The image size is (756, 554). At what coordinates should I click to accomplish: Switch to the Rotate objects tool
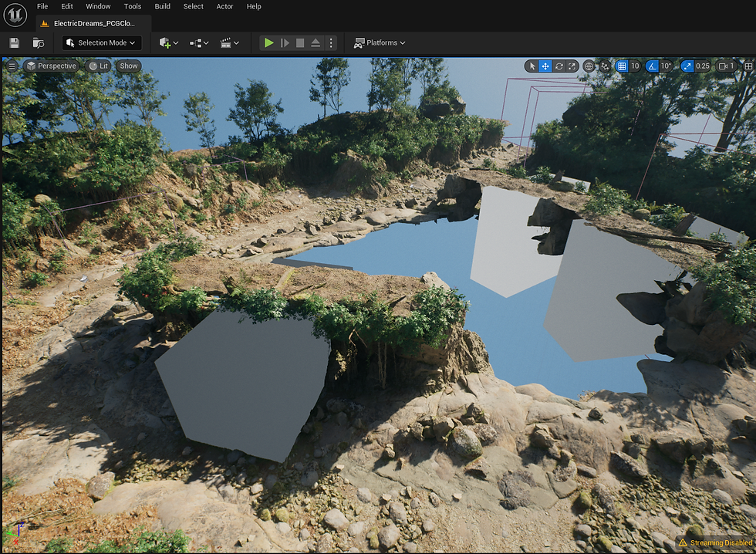(559, 66)
